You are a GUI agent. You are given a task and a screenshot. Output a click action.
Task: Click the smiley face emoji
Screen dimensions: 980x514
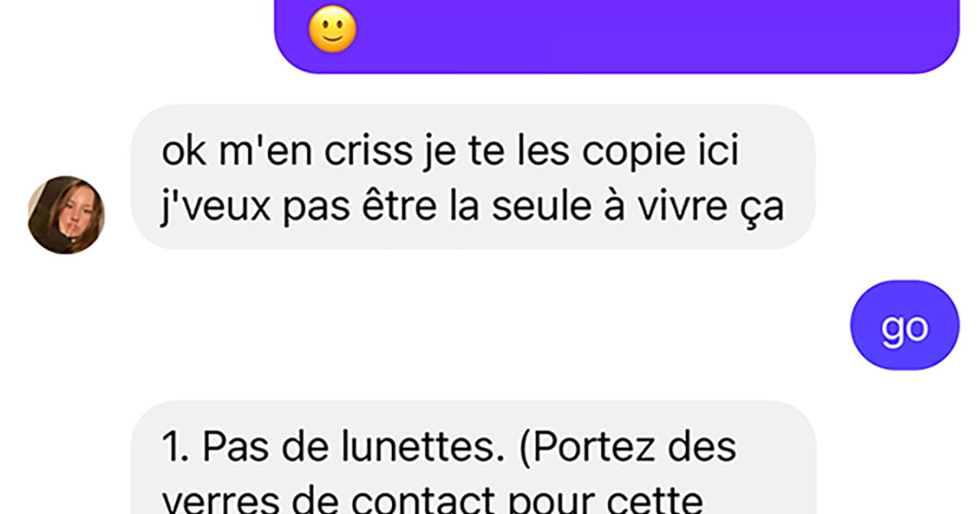click(332, 32)
